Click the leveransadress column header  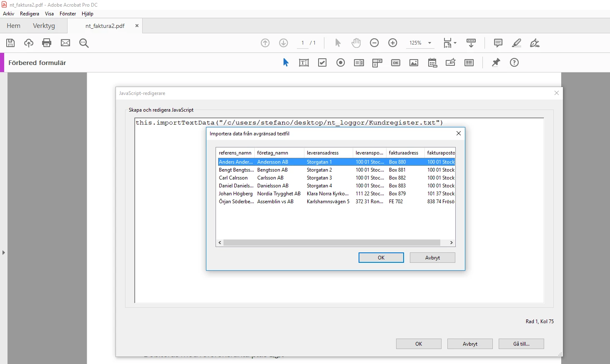coord(329,153)
